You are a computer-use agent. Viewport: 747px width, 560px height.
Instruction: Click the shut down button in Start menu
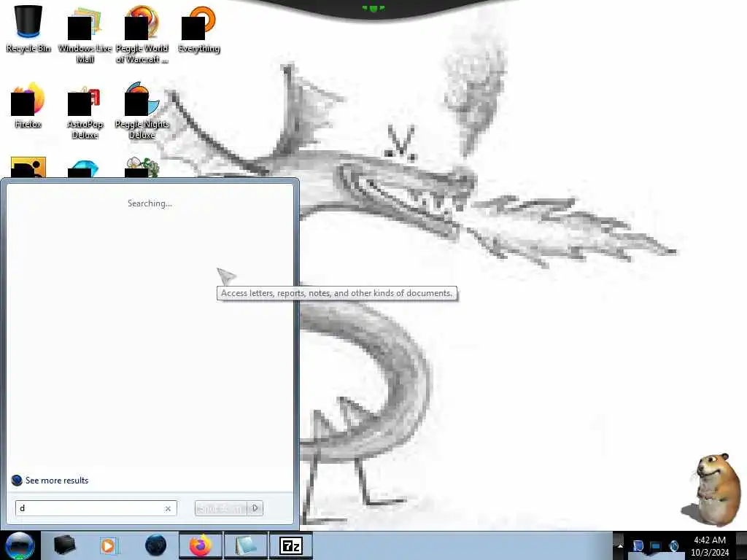click(x=222, y=508)
